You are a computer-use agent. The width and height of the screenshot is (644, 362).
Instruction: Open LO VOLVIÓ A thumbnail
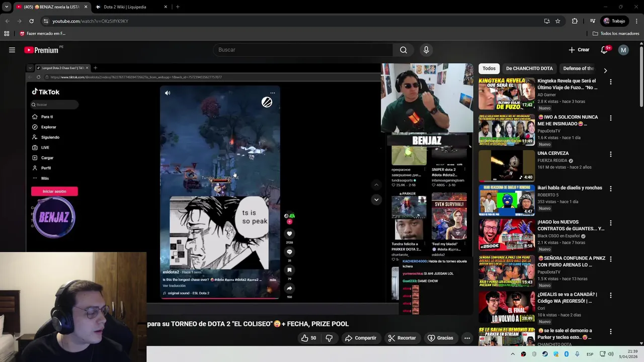click(x=507, y=307)
